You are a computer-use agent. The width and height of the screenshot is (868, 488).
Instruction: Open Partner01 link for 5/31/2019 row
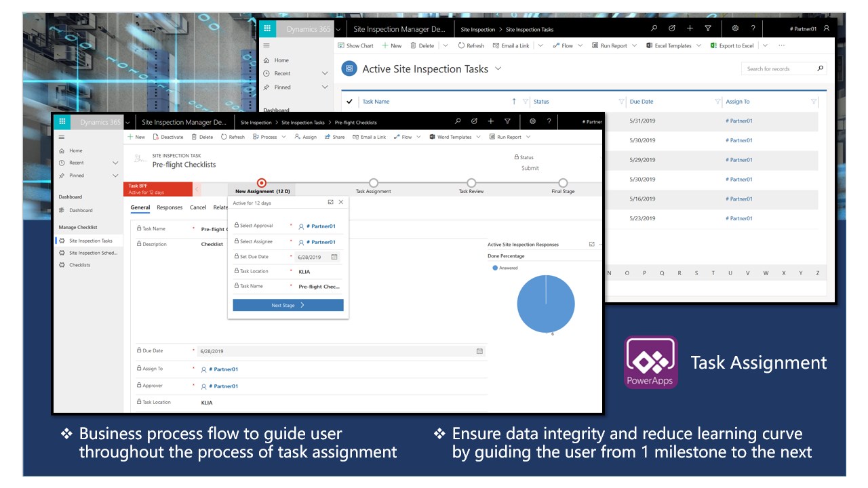click(x=739, y=121)
